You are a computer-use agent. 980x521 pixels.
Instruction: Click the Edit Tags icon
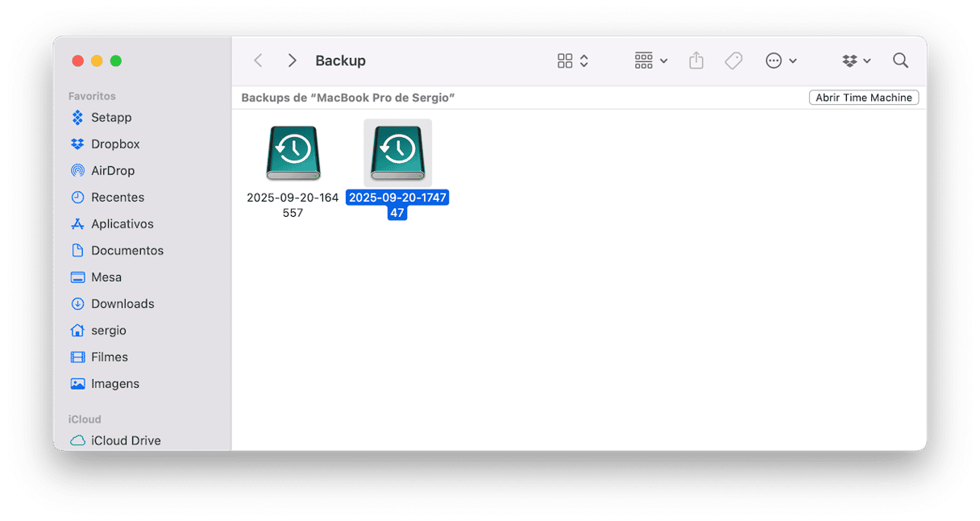coord(733,60)
